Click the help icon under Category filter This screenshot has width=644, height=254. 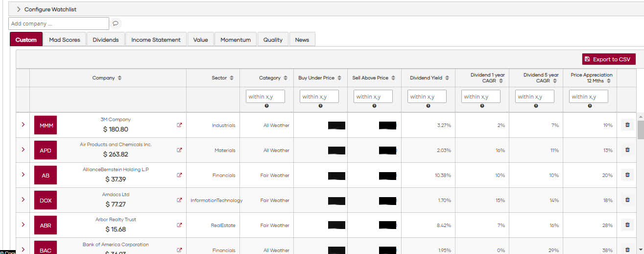(x=266, y=106)
